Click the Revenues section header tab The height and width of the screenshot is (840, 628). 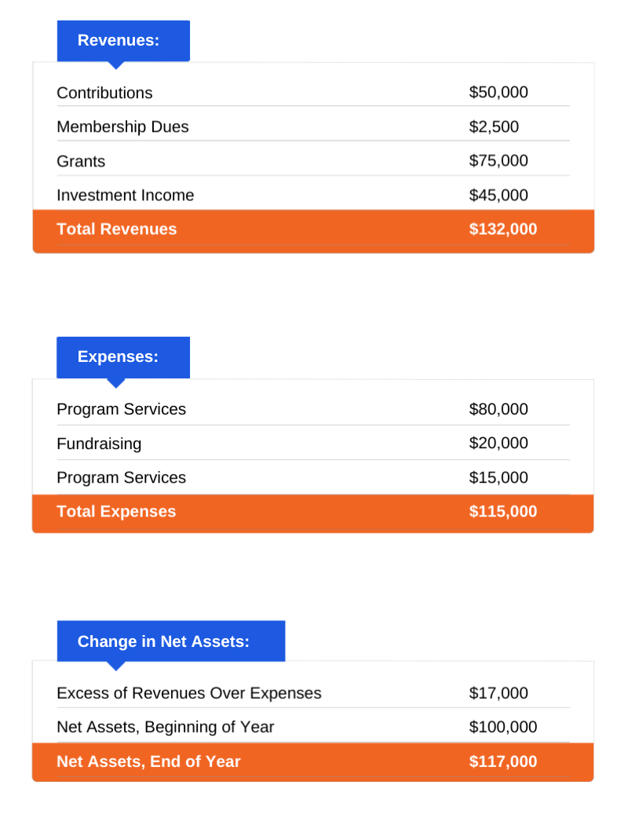point(123,41)
